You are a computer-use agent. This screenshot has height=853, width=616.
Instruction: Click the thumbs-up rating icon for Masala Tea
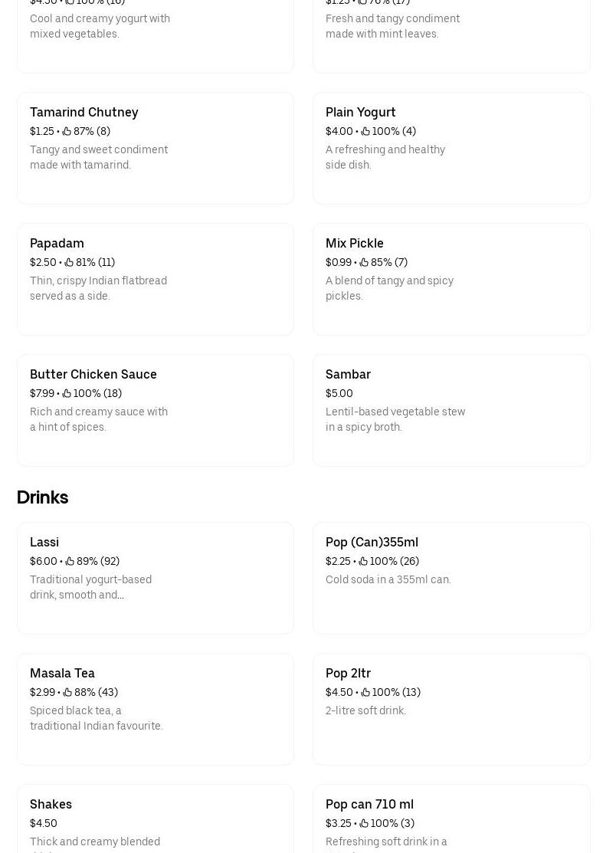pos(67,692)
